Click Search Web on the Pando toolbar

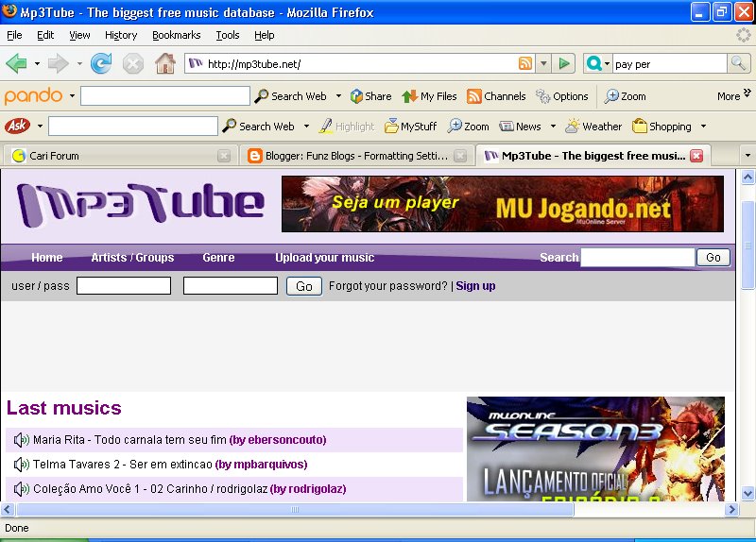(x=290, y=96)
